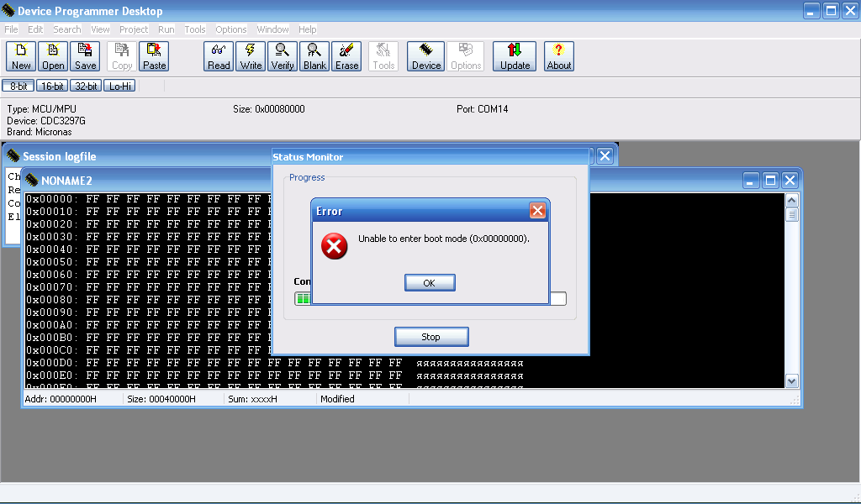Click the Status Monitor title bar

431,157
